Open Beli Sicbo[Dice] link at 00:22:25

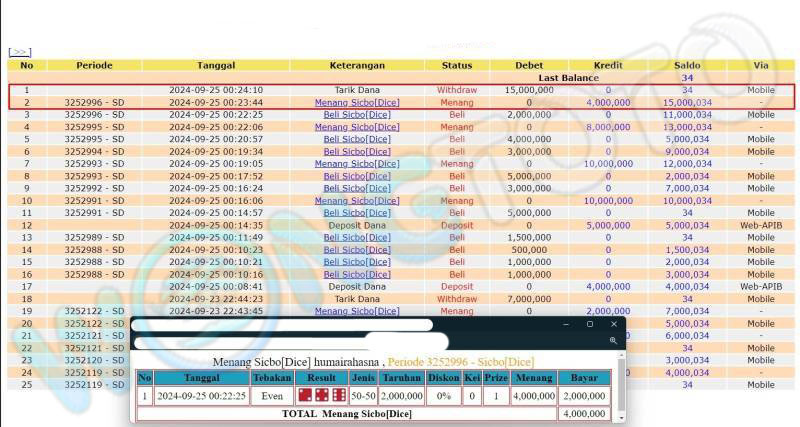(x=357, y=115)
